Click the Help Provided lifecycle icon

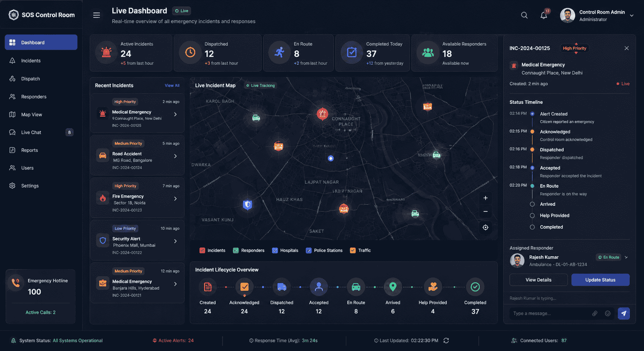(433, 287)
